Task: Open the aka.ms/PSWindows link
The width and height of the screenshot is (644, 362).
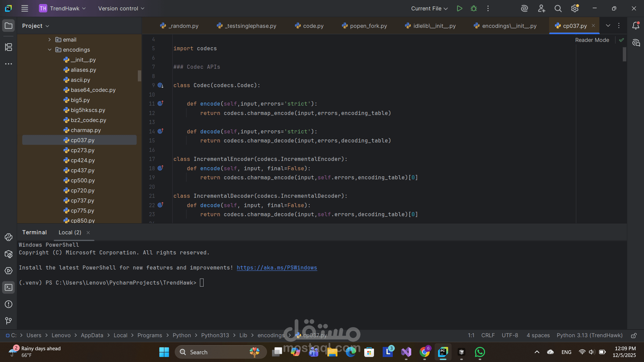Action: pyautogui.click(x=277, y=268)
